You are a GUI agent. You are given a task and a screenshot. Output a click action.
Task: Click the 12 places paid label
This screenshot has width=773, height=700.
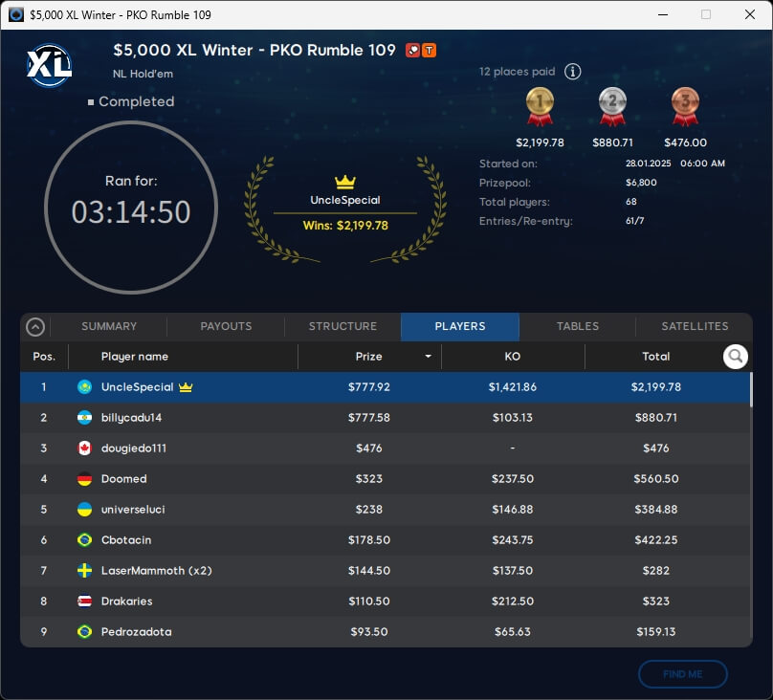point(518,72)
